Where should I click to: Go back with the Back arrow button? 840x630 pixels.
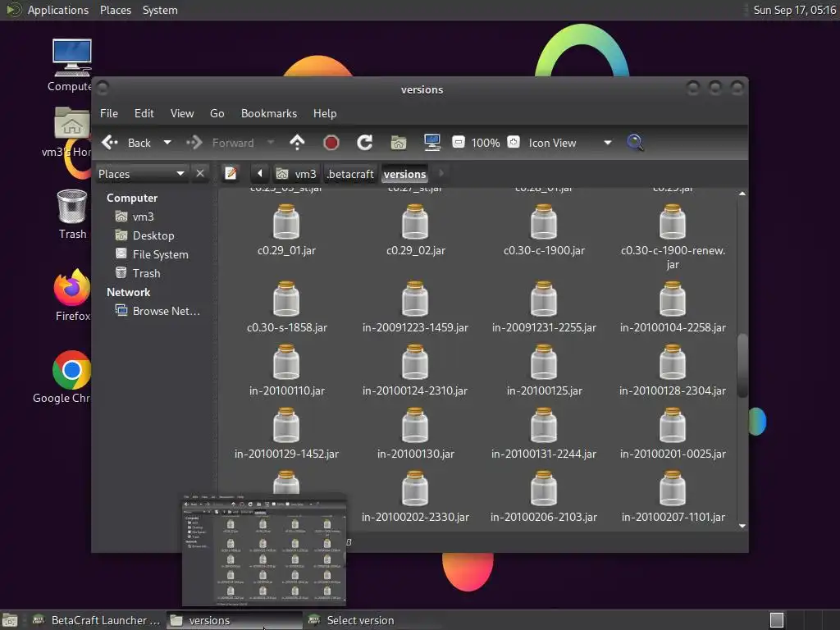[126, 143]
